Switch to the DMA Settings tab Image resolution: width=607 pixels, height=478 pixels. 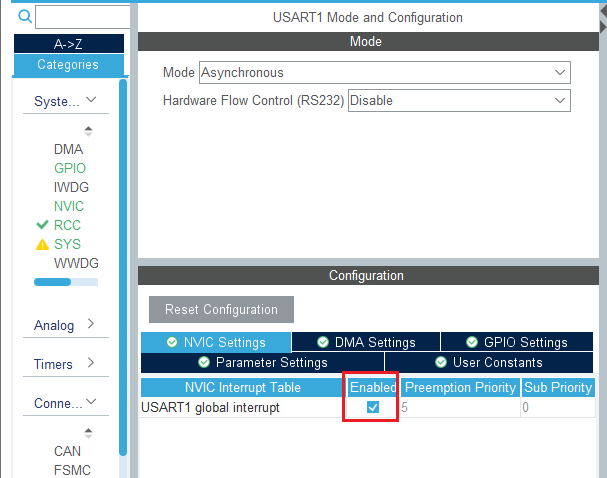click(366, 343)
